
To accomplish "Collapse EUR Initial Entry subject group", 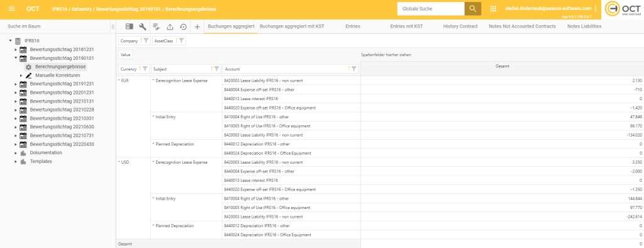I will [153, 117].
